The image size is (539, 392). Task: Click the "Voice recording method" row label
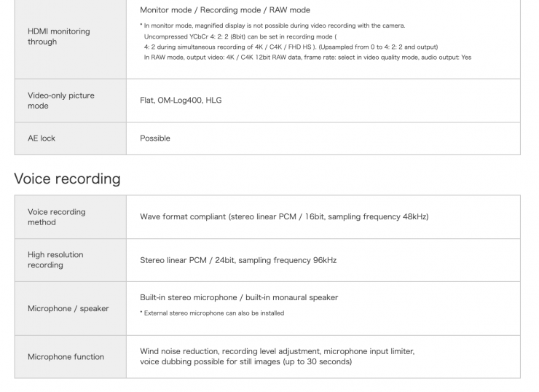coord(56,217)
